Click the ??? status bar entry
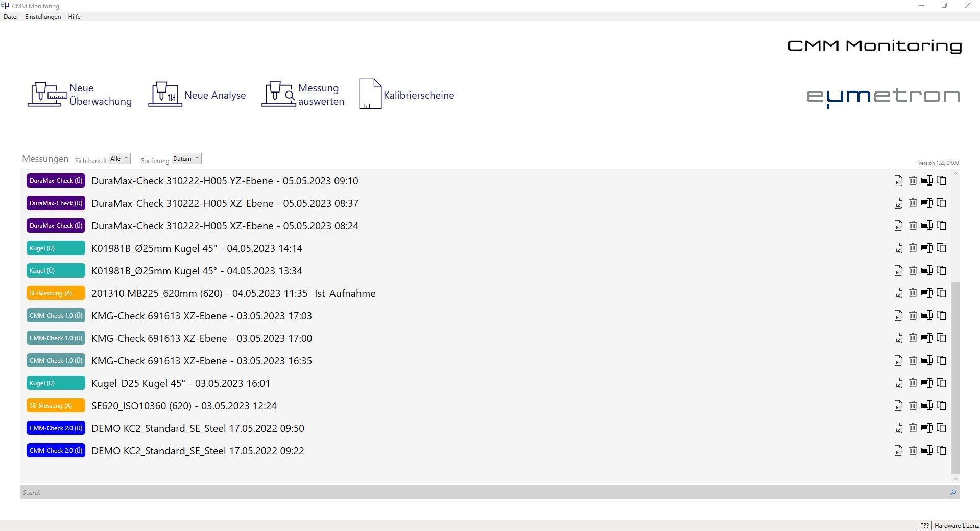This screenshot has height=531, width=980. (x=925, y=526)
